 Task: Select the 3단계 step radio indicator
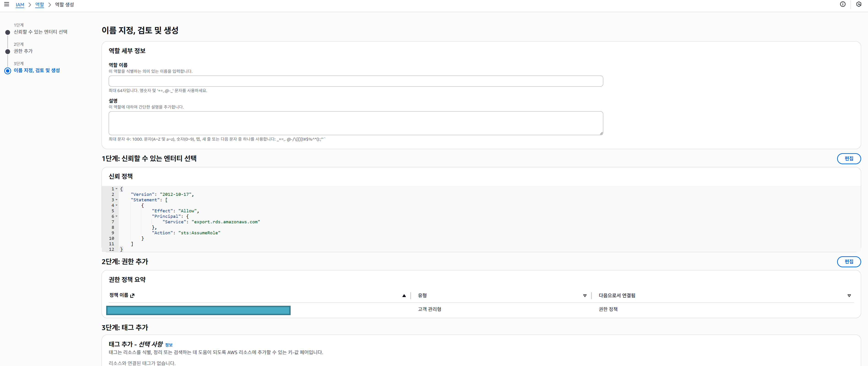(x=8, y=71)
